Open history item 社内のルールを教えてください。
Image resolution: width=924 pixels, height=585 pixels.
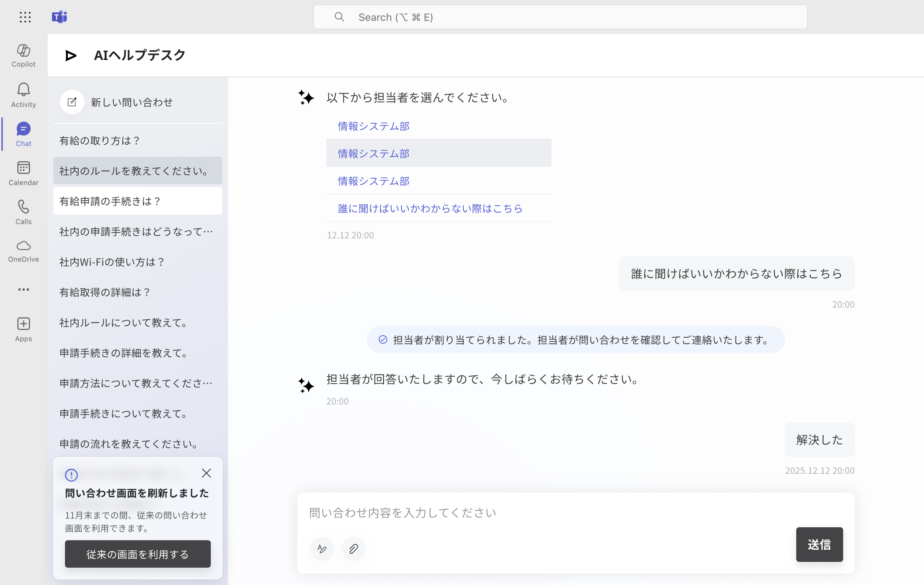[138, 170]
